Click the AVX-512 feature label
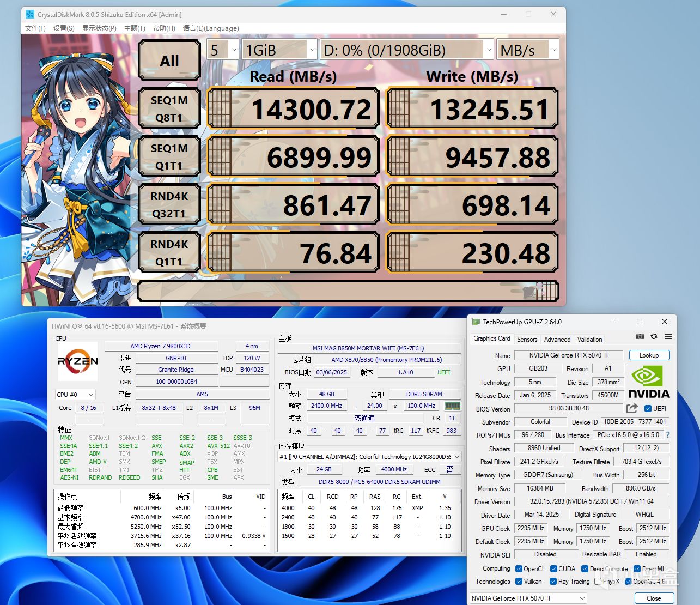The height and width of the screenshot is (605, 700). (218, 446)
